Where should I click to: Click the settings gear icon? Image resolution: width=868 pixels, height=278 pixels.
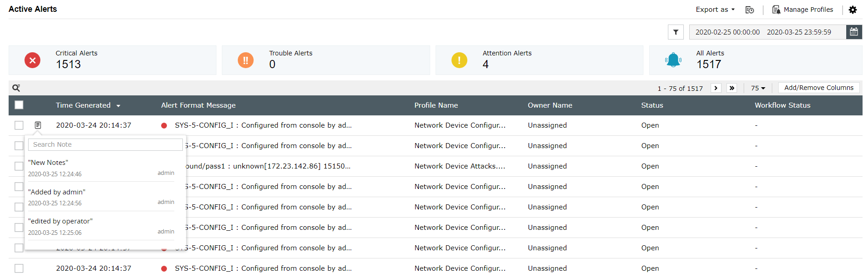(x=853, y=10)
